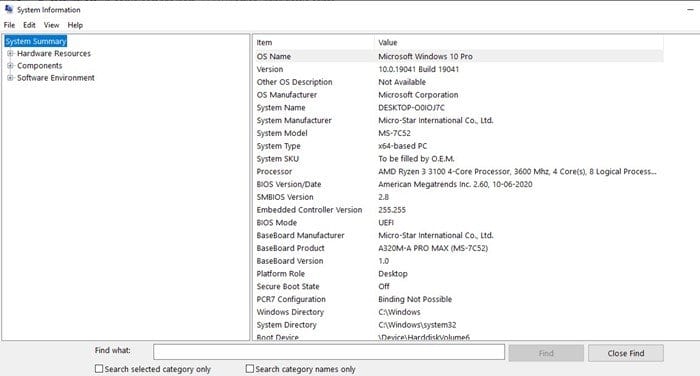The width and height of the screenshot is (700, 376).
Task: Expand the Hardware Resources node
Action: point(10,54)
